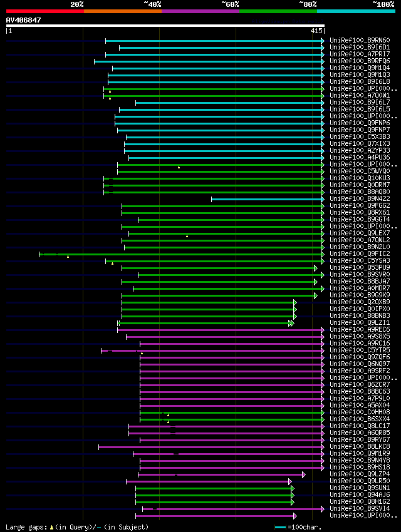Select the UniRef100_C5YSA3 label
The image size is (401, 532).
(x=360, y=260)
